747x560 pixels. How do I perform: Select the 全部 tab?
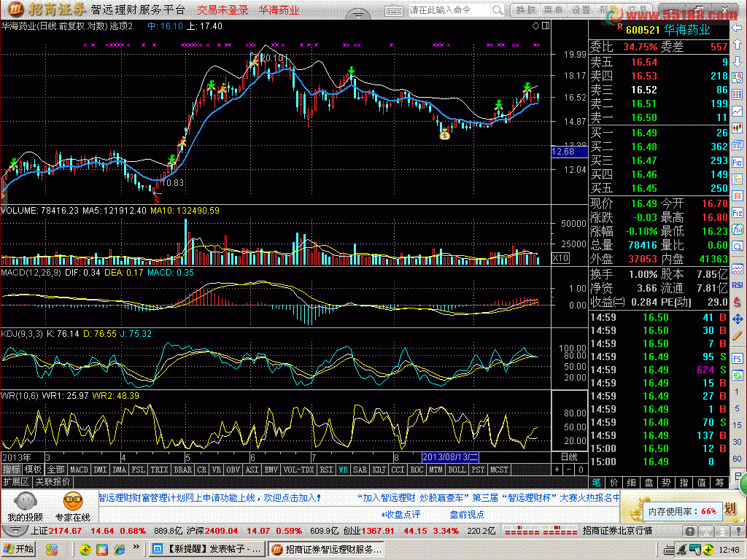click(55, 470)
